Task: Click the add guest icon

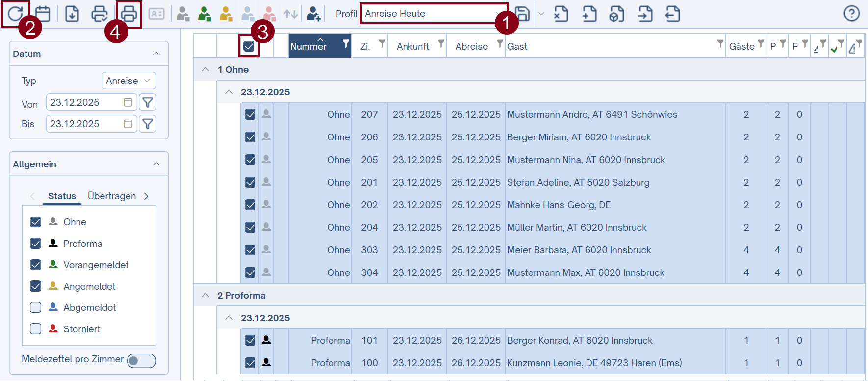Action: [313, 14]
